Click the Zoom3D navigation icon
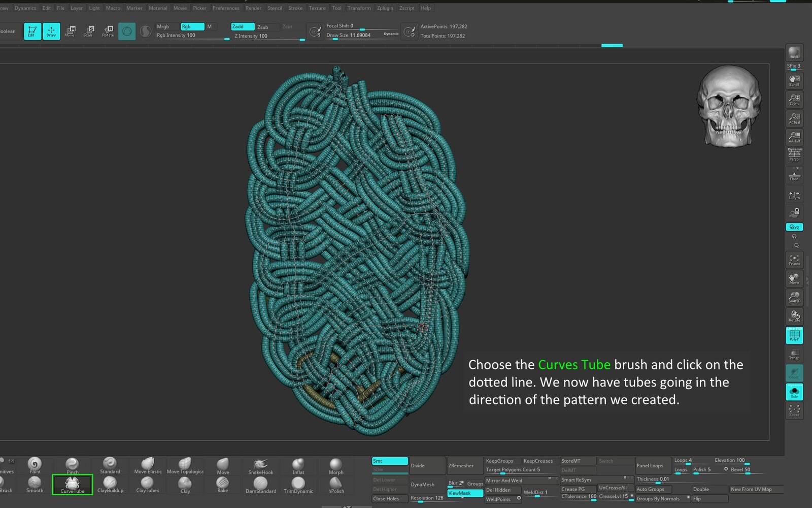The height and width of the screenshot is (508, 812). pyautogui.click(x=794, y=298)
